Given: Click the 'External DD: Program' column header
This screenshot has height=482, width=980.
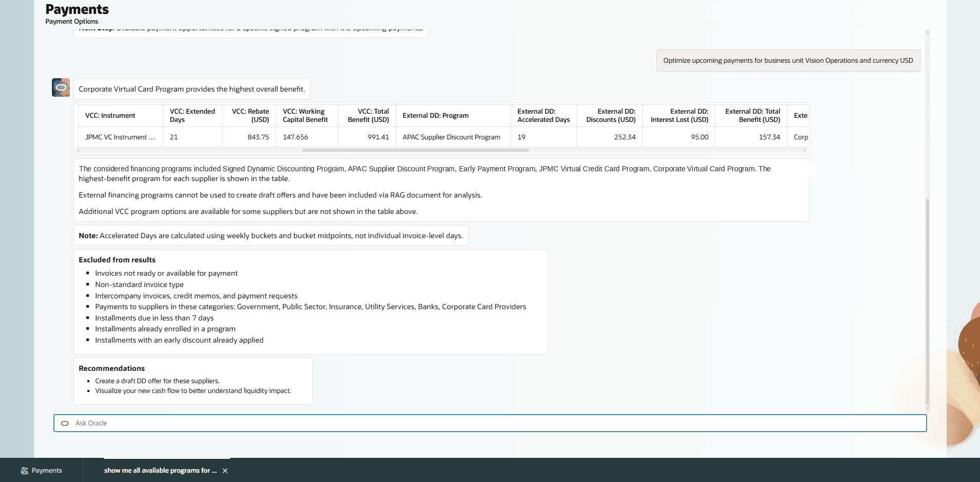Looking at the screenshot, I should (x=453, y=115).
